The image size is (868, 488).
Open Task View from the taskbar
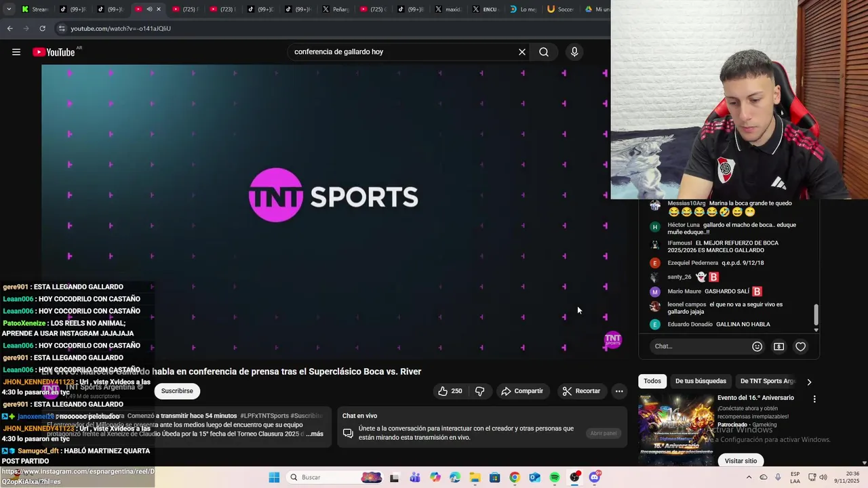[395, 477]
